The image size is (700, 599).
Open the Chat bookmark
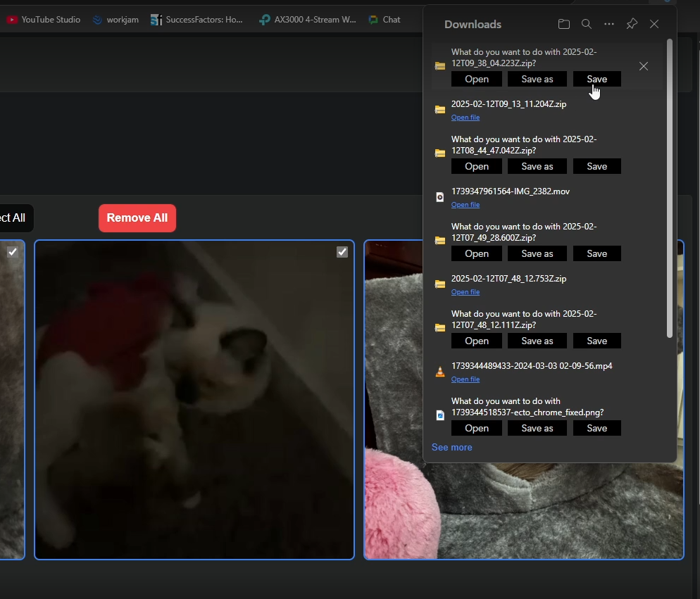click(384, 19)
